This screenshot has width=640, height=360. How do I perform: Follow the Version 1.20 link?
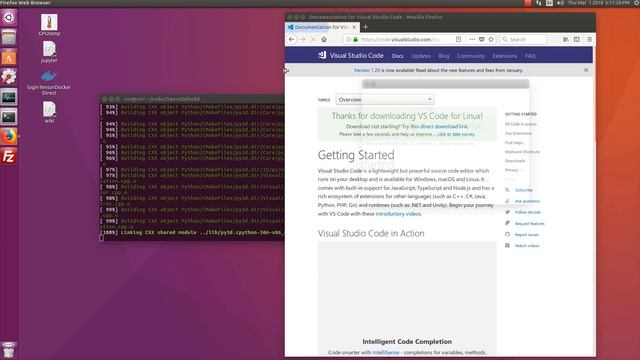point(367,70)
